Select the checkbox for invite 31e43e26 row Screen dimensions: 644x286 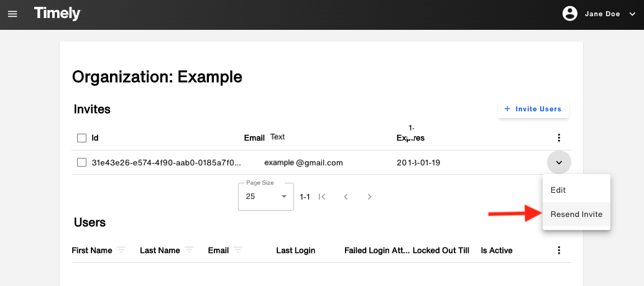(x=81, y=162)
